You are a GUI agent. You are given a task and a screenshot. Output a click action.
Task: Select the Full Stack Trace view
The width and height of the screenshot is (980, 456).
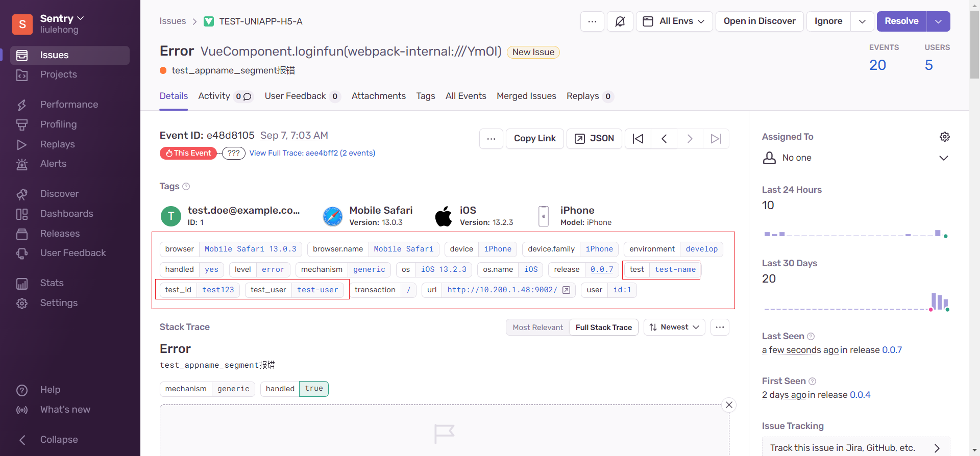[604, 327]
